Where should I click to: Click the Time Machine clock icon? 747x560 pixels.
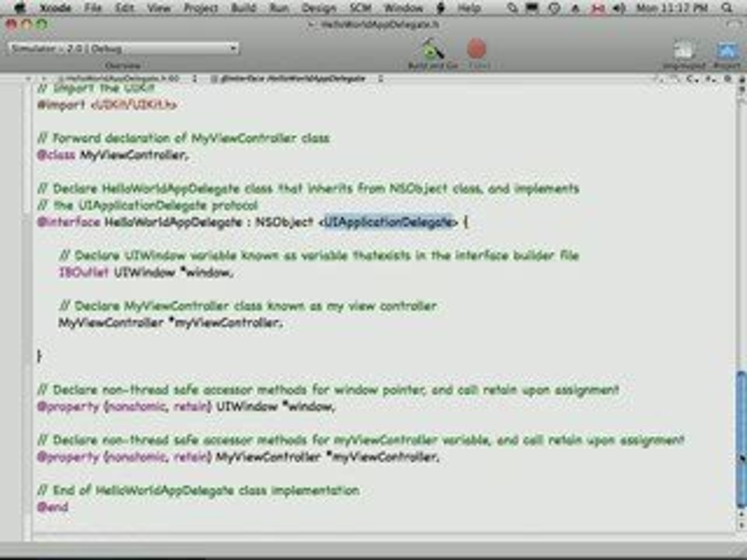pyautogui.click(x=554, y=8)
